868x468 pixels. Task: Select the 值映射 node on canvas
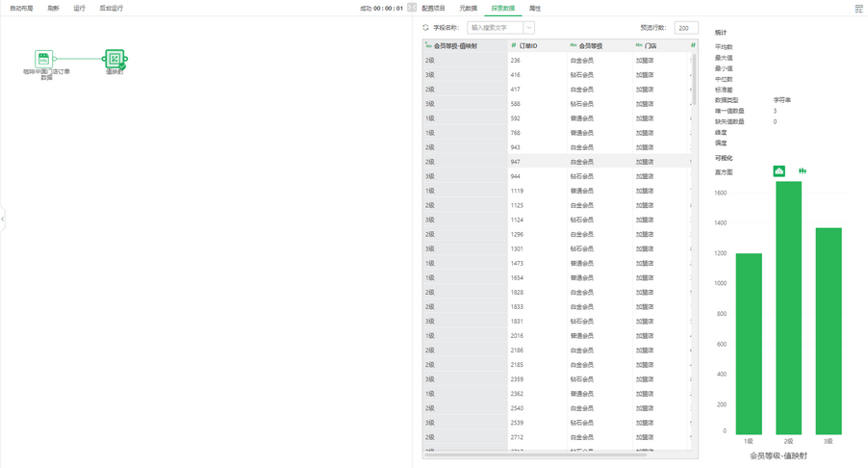point(115,59)
